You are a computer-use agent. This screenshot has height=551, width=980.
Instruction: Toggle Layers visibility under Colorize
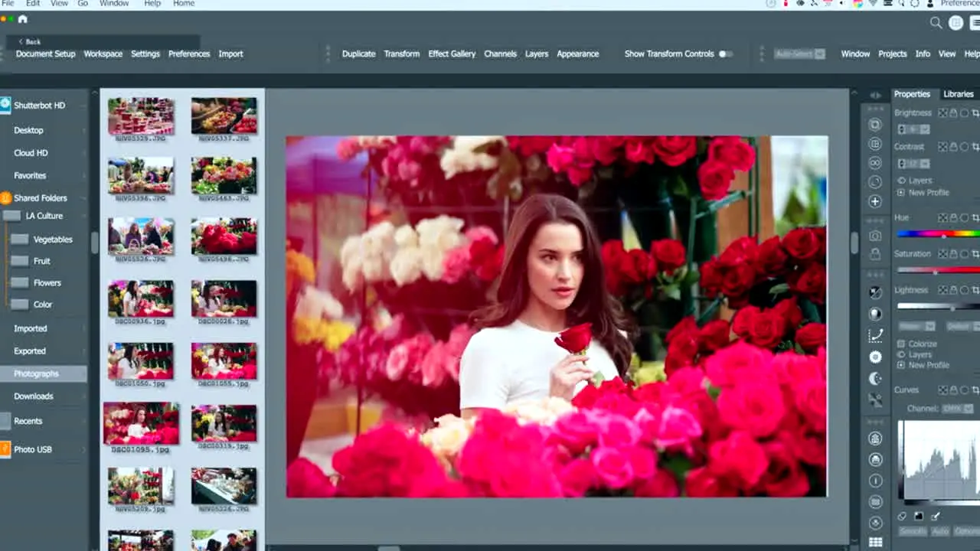(x=900, y=355)
